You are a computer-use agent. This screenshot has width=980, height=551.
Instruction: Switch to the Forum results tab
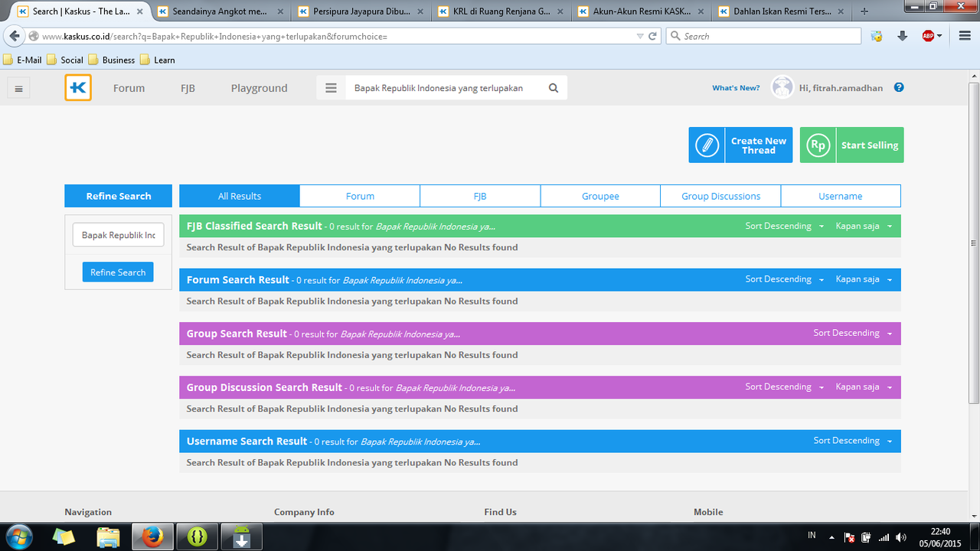click(360, 196)
